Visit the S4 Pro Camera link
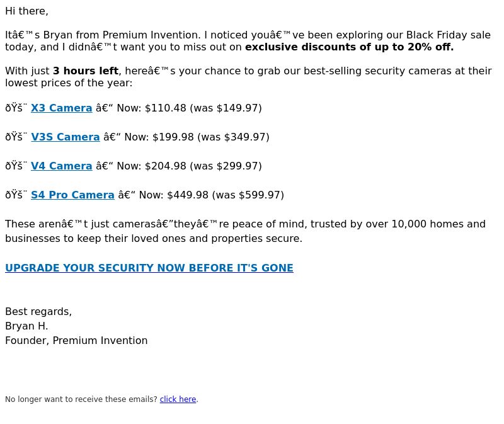 72,195
